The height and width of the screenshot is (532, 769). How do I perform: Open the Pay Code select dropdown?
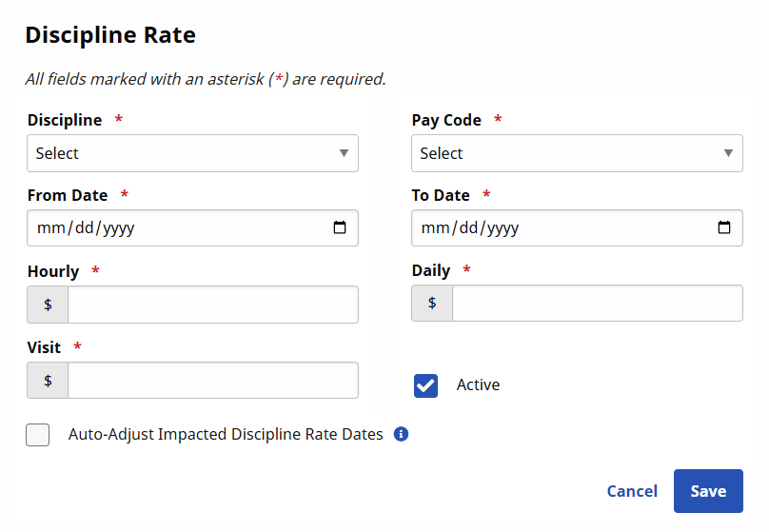point(565,153)
